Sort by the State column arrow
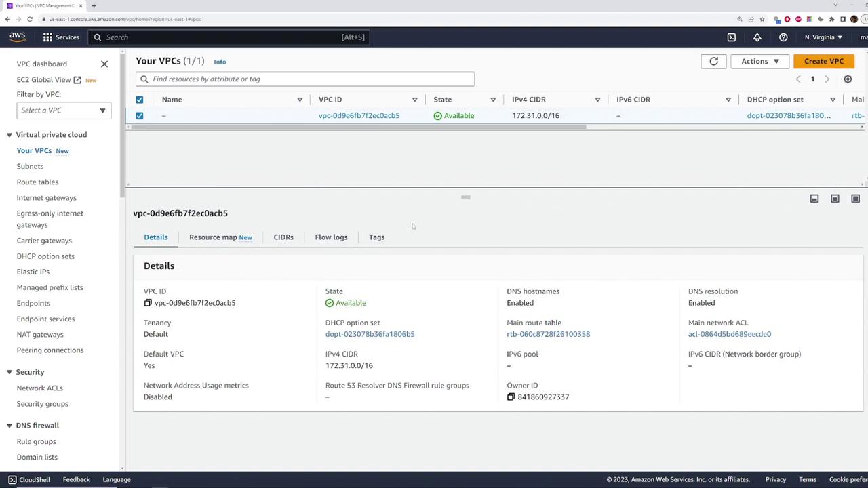The height and width of the screenshot is (488, 868). [493, 100]
